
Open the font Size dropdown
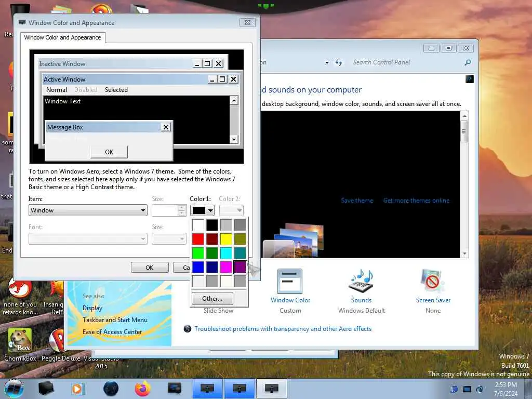(169, 239)
